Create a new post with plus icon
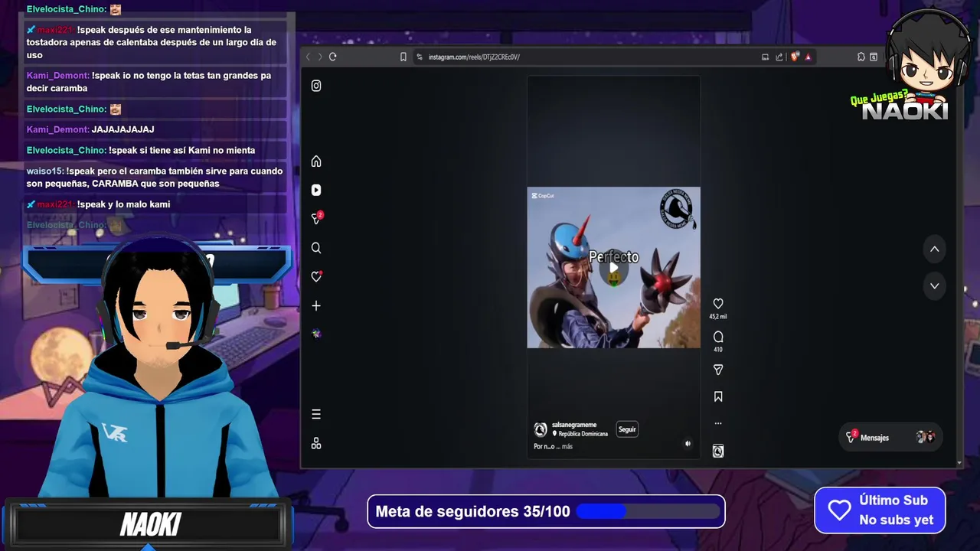The image size is (980, 551). coord(316,305)
